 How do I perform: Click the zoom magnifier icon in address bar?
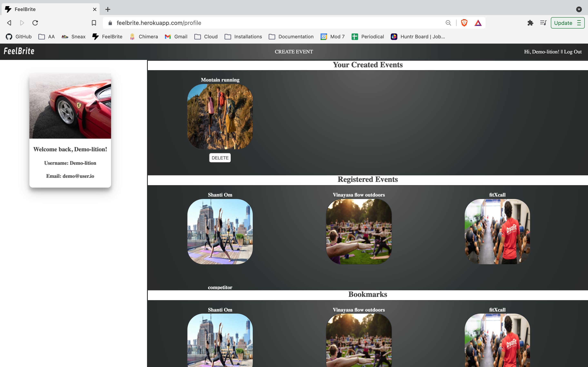tap(448, 23)
